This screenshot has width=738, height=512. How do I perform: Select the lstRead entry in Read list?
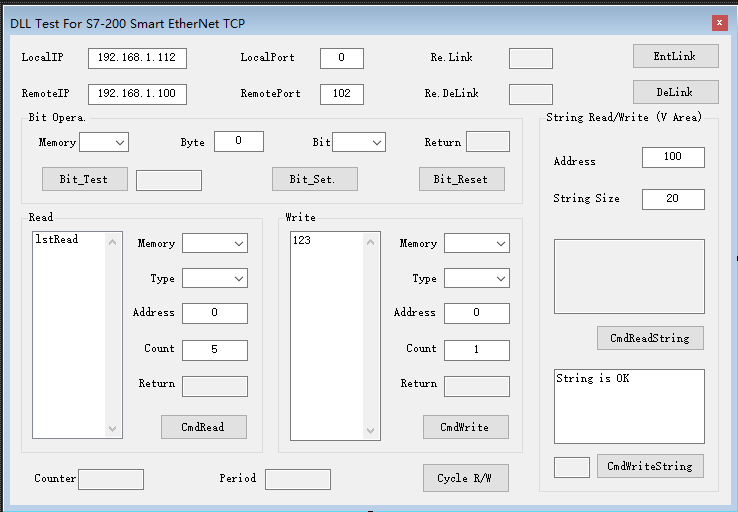[x=57, y=239]
